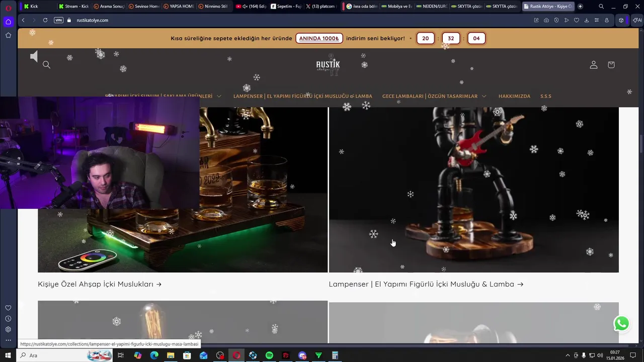
Task: Go back with browser back arrow
Action: click(x=23, y=20)
